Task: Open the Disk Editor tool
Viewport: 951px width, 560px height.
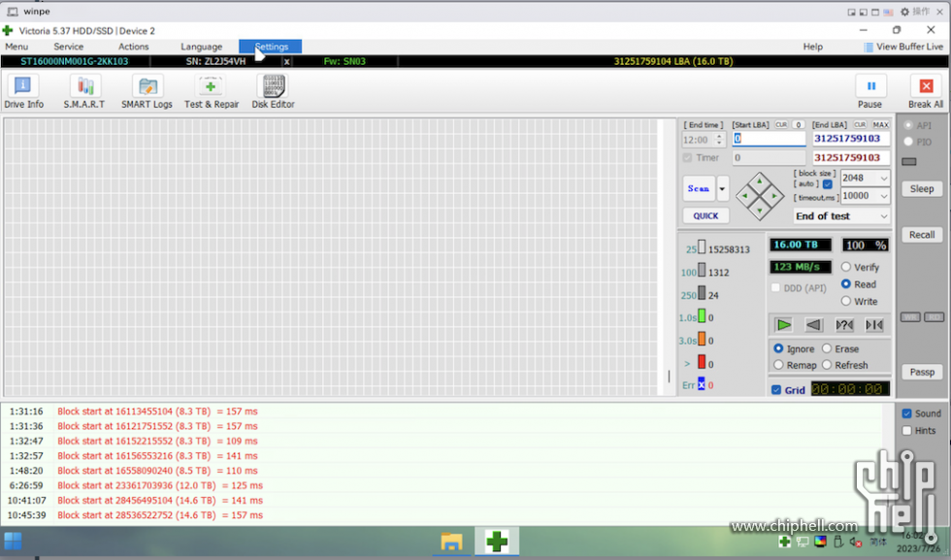Action: point(273,91)
